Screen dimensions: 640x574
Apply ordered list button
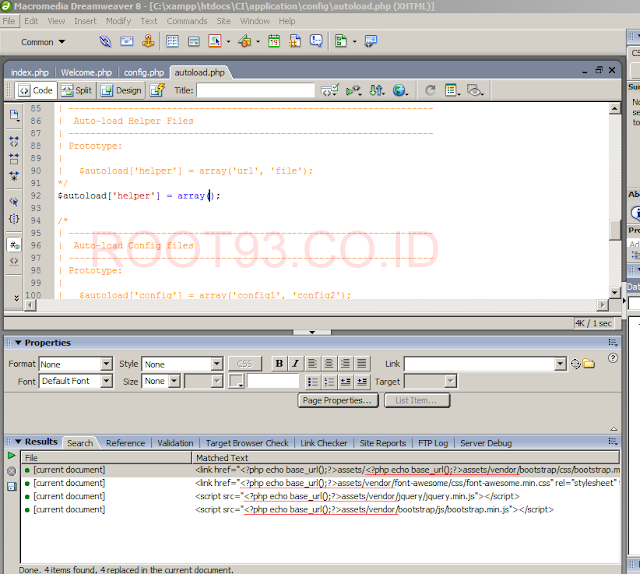point(329,382)
